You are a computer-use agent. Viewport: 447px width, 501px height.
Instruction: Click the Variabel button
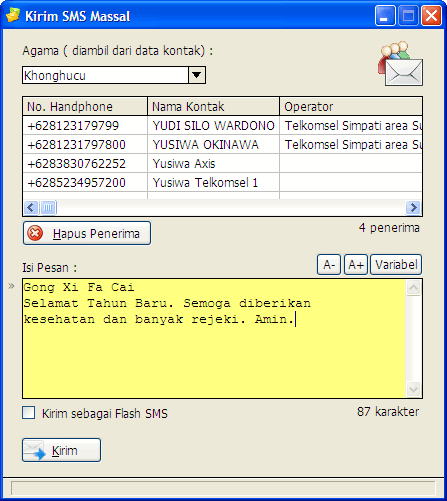(396, 265)
